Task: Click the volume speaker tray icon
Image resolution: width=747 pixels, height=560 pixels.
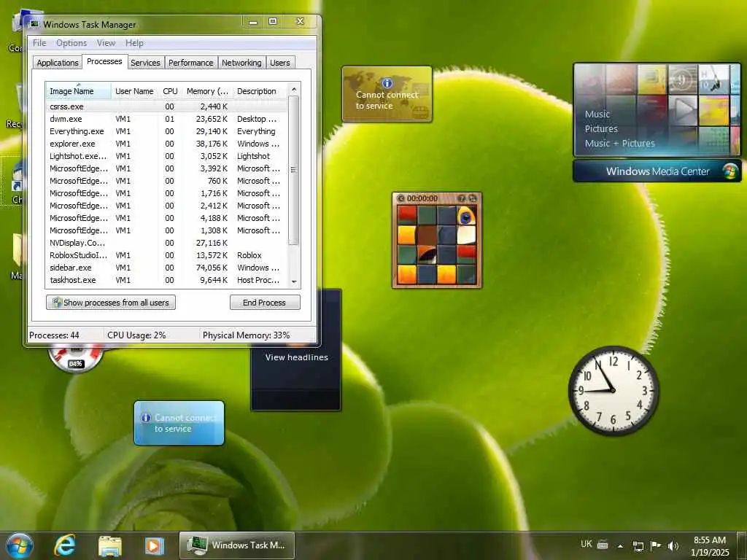Action: (673, 545)
